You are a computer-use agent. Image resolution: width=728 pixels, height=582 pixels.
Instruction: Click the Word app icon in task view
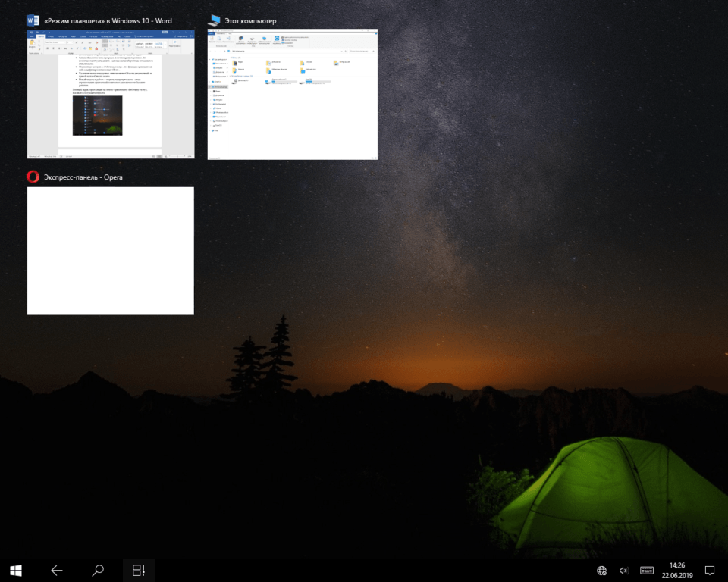point(33,21)
